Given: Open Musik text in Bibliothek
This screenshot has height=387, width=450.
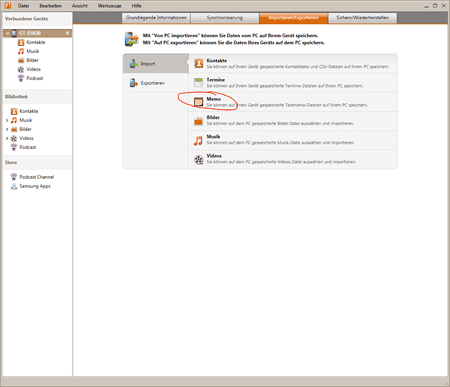Looking at the screenshot, I should click(26, 120).
